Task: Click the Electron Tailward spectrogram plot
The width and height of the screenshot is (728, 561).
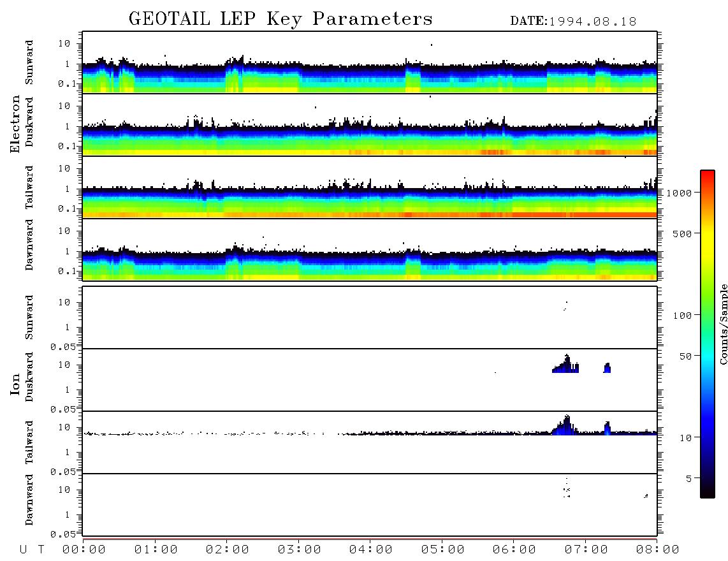Action: pyautogui.click(x=370, y=187)
